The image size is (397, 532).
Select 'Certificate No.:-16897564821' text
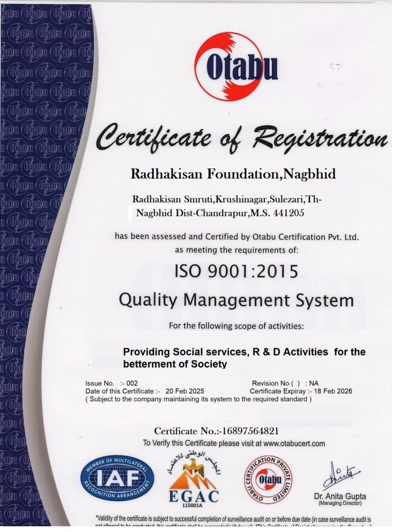216,431
